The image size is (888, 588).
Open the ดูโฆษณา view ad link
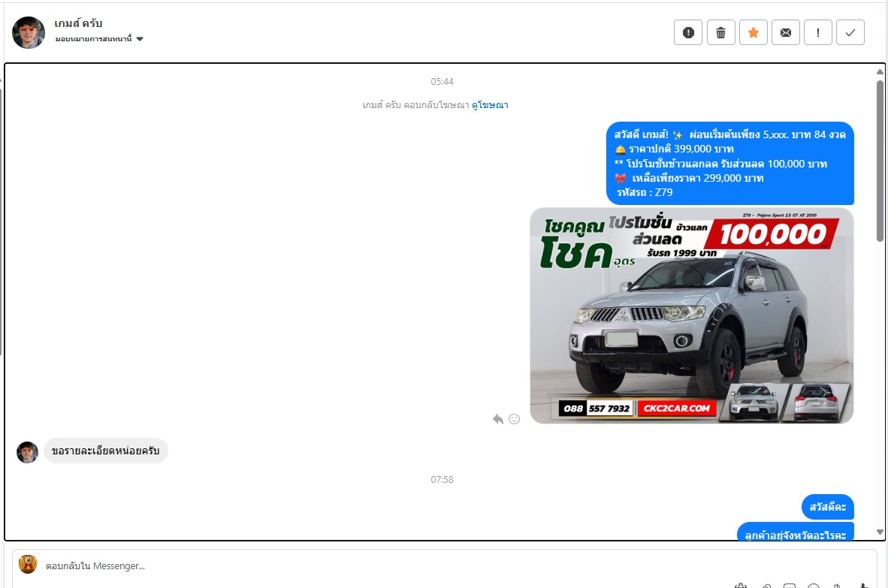coord(490,104)
